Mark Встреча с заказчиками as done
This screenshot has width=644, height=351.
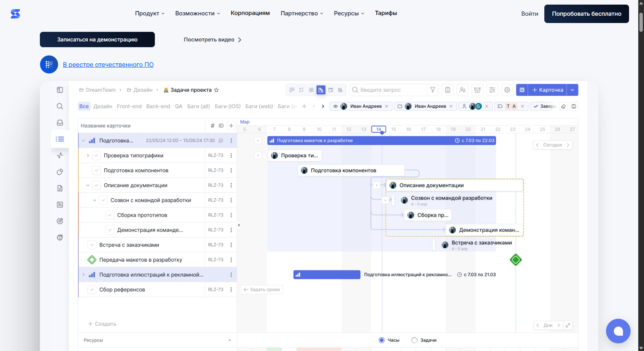[x=92, y=245]
